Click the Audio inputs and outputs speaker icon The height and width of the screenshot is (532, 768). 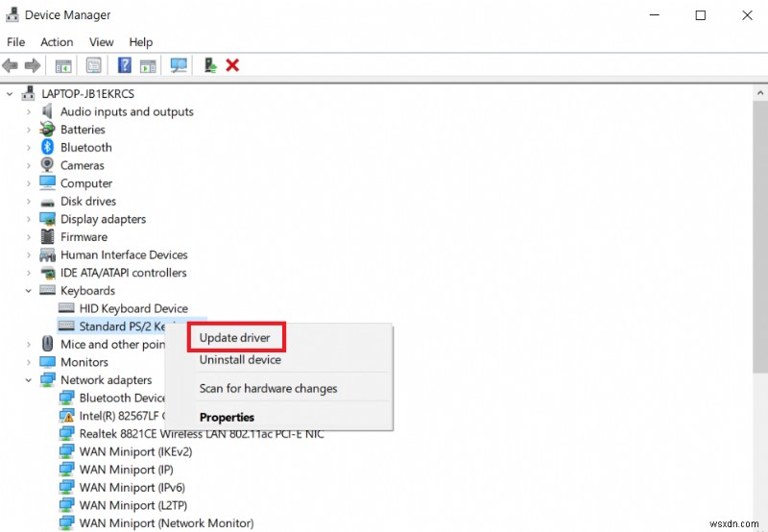tap(47, 111)
